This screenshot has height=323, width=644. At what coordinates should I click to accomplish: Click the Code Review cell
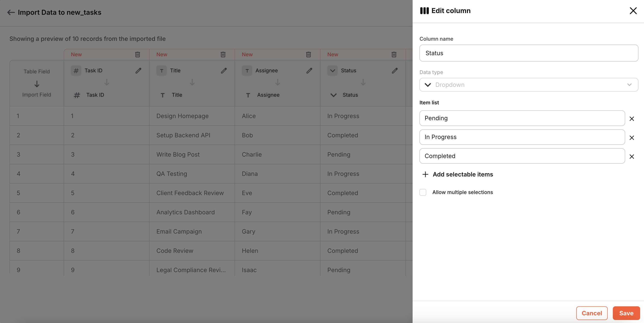192,251
